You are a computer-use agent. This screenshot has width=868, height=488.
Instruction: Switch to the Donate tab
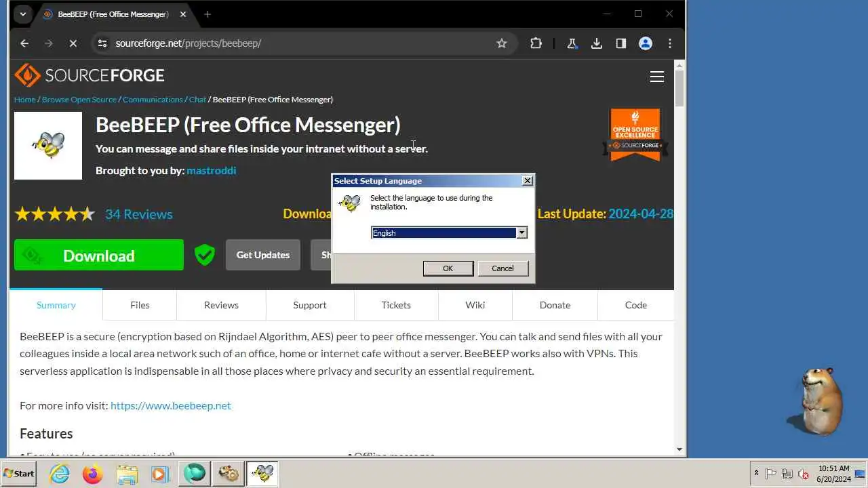555,305
